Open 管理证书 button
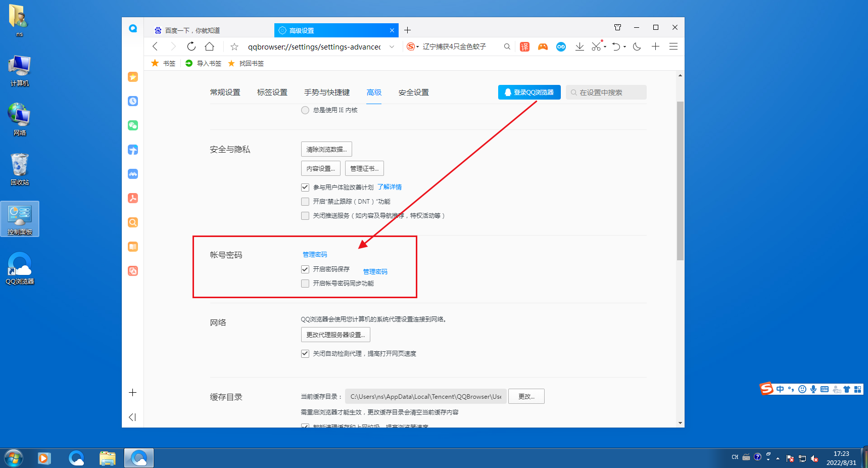The height and width of the screenshot is (468, 868). coord(365,168)
